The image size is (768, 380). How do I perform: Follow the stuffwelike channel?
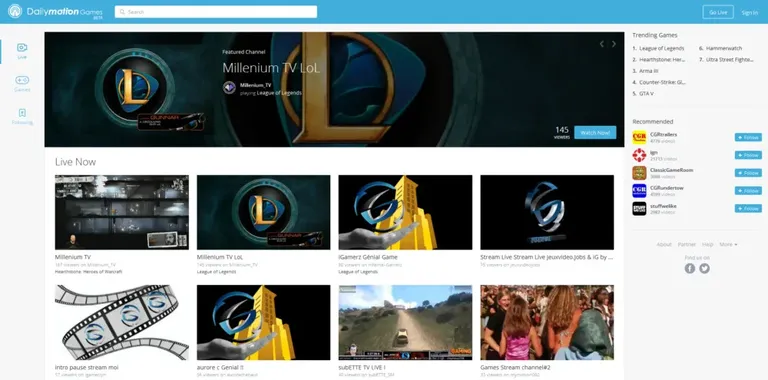coord(748,209)
